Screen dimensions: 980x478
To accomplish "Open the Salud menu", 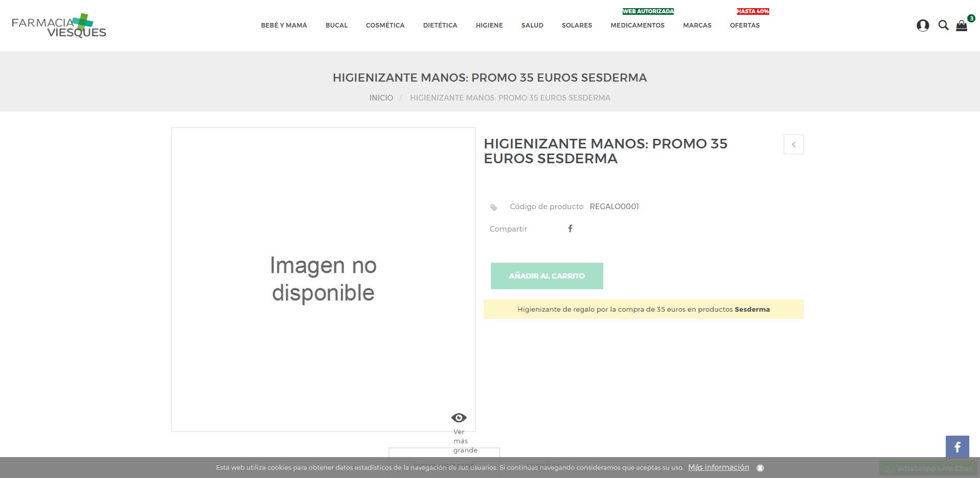I will click(x=532, y=26).
